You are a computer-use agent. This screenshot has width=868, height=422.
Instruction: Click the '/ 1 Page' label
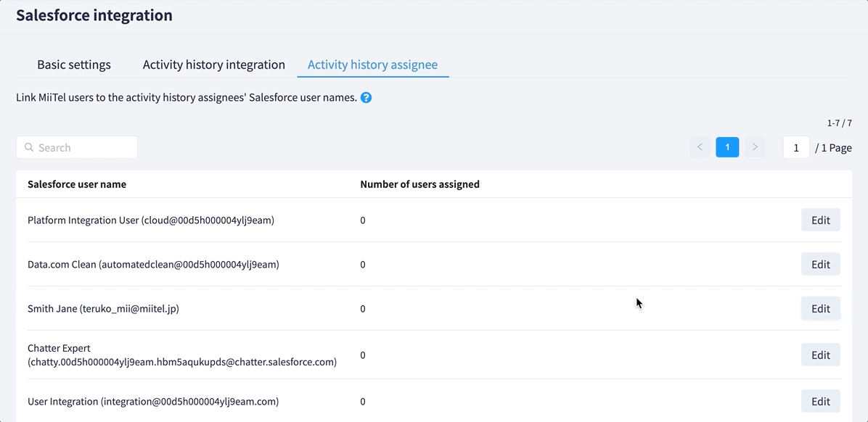pyautogui.click(x=833, y=148)
